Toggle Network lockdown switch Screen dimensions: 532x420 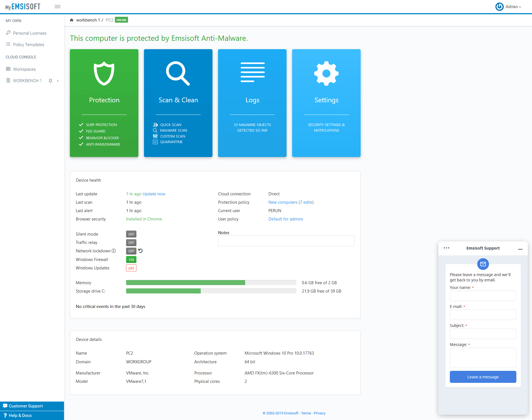pos(131,251)
